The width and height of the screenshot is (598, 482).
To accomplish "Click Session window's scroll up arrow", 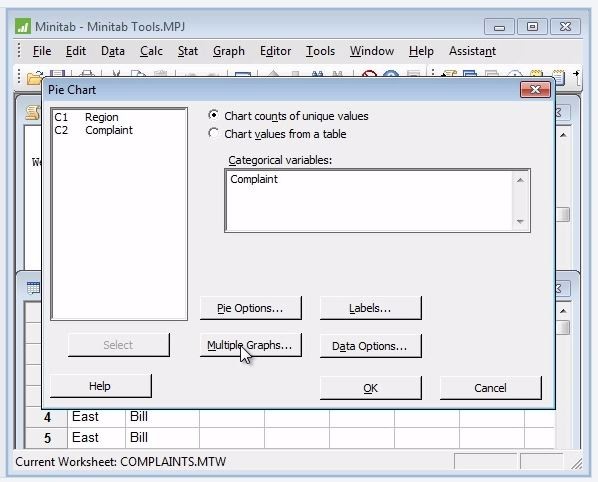I will coord(563,135).
